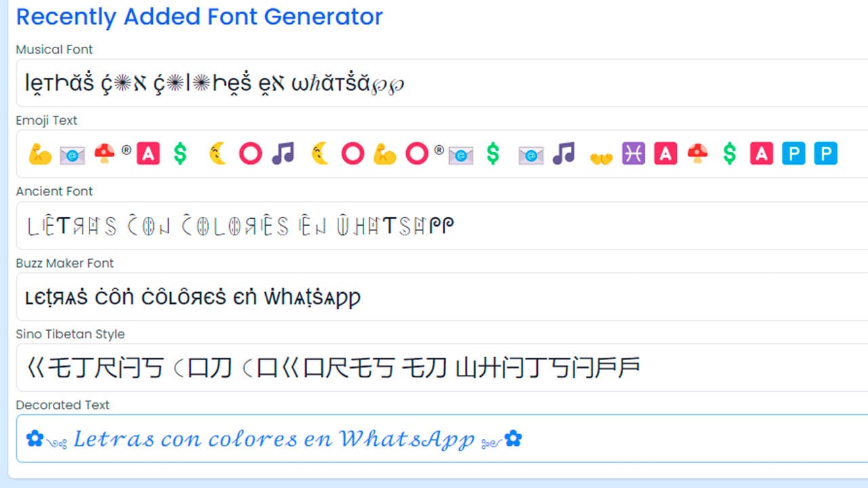The height and width of the screenshot is (488, 868).
Task: Click the open hands emoji
Action: coord(601,155)
